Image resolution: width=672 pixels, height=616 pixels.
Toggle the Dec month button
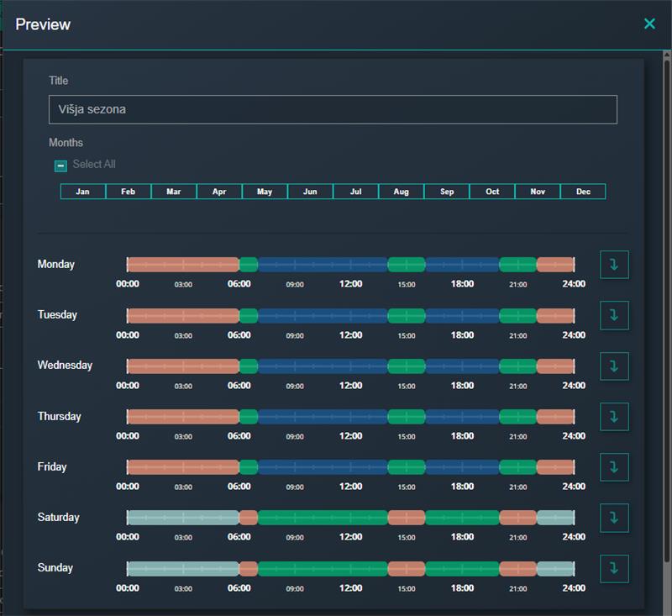(583, 192)
